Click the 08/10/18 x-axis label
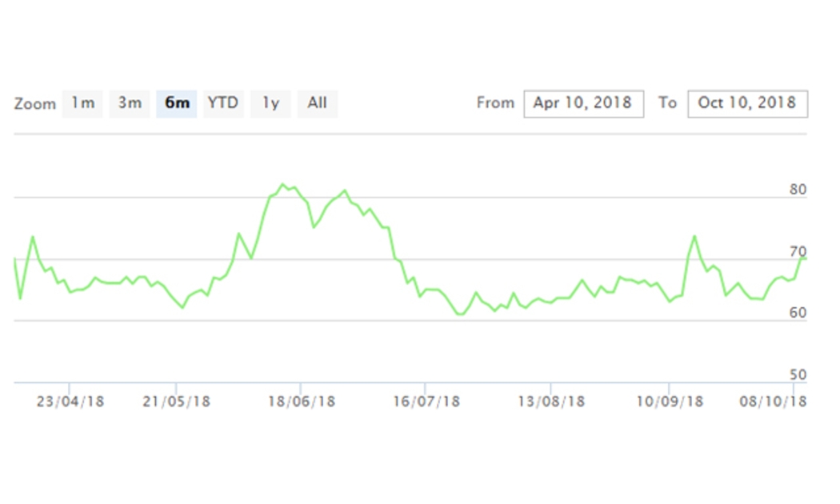Viewport: 840px width, 504px height. (774, 402)
